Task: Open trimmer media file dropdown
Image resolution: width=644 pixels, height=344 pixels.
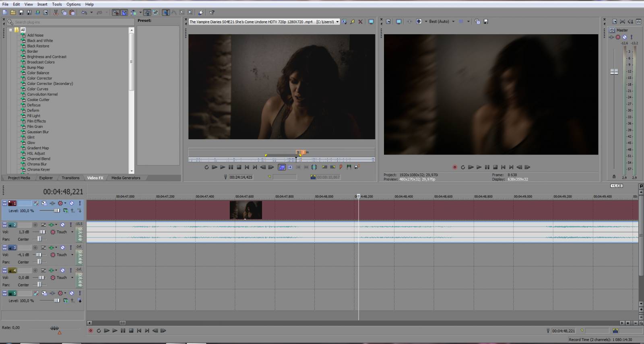Action: 337,22
